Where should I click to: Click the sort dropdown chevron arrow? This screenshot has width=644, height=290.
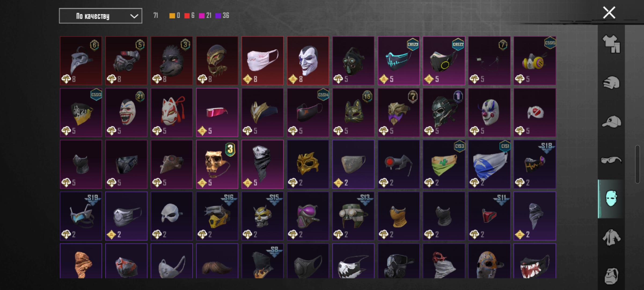[134, 16]
